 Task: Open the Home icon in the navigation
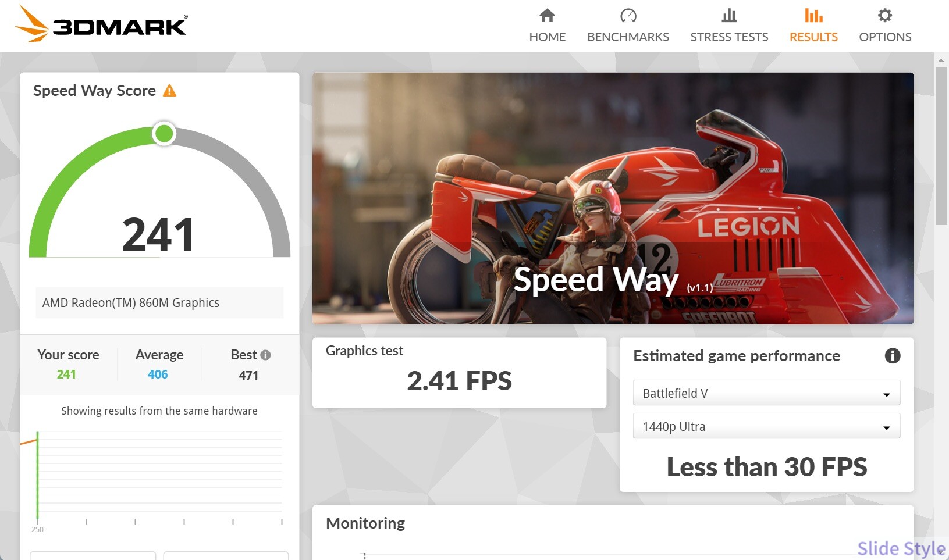547,15
